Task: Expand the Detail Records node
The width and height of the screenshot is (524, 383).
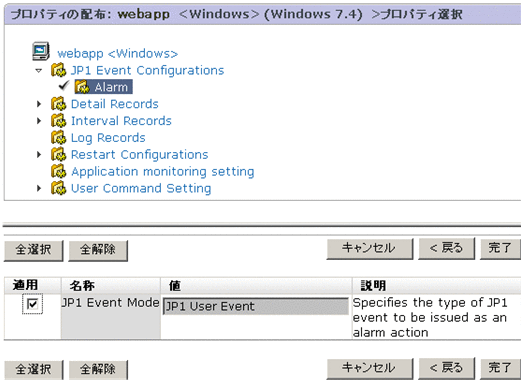Action: pyautogui.click(x=39, y=104)
